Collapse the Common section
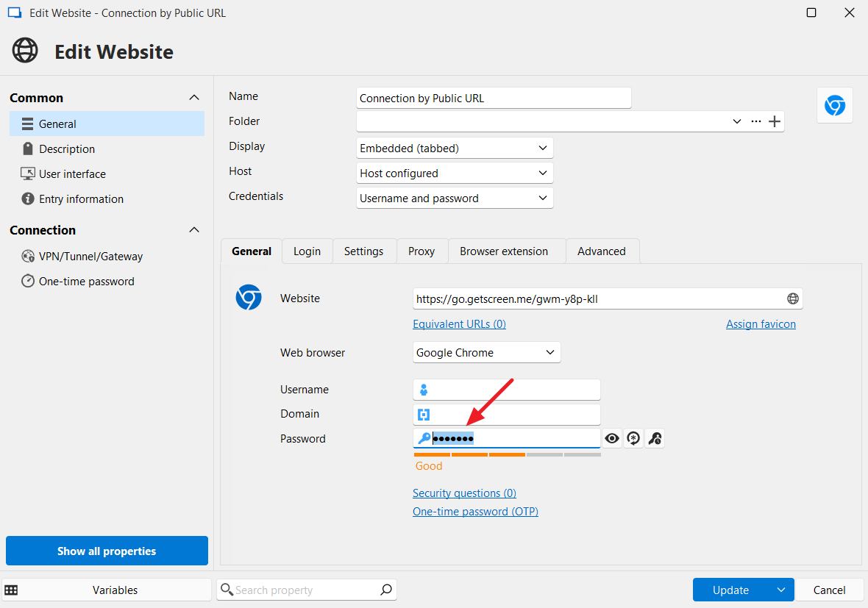868x608 pixels. click(x=193, y=98)
